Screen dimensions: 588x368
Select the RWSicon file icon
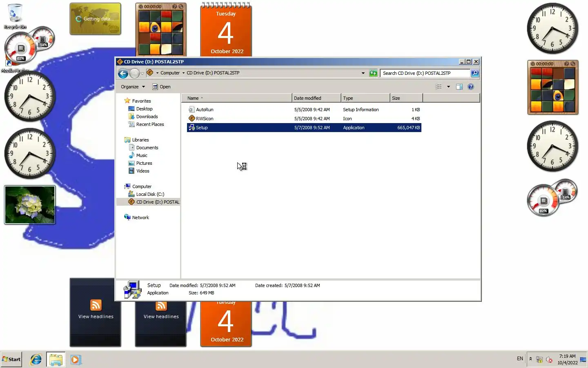[x=192, y=119]
